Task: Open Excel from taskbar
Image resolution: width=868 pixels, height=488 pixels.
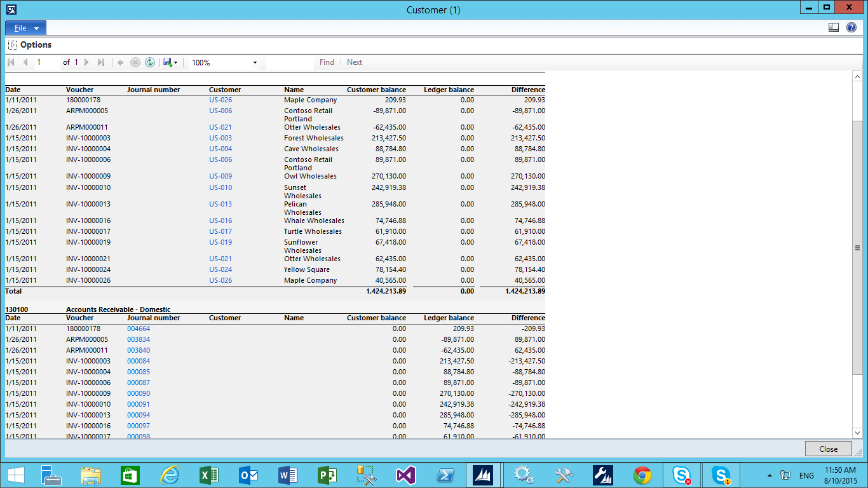Action: 209,475
